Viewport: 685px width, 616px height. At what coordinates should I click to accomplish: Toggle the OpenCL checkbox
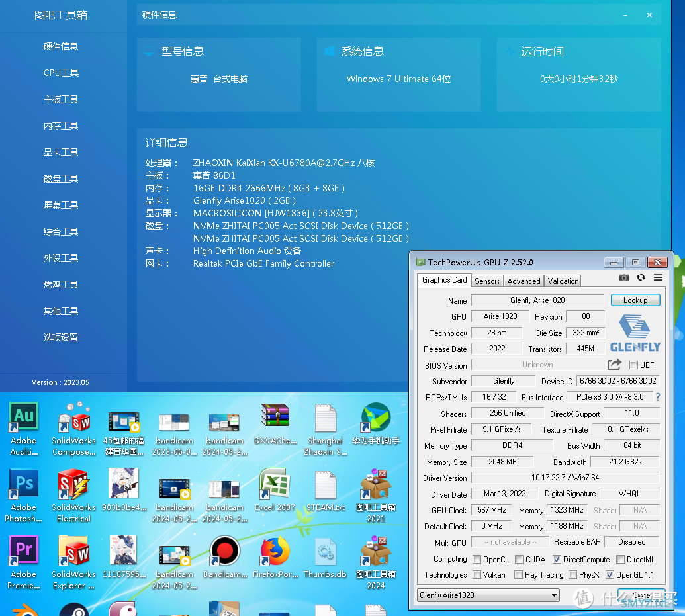pyautogui.click(x=477, y=560)
